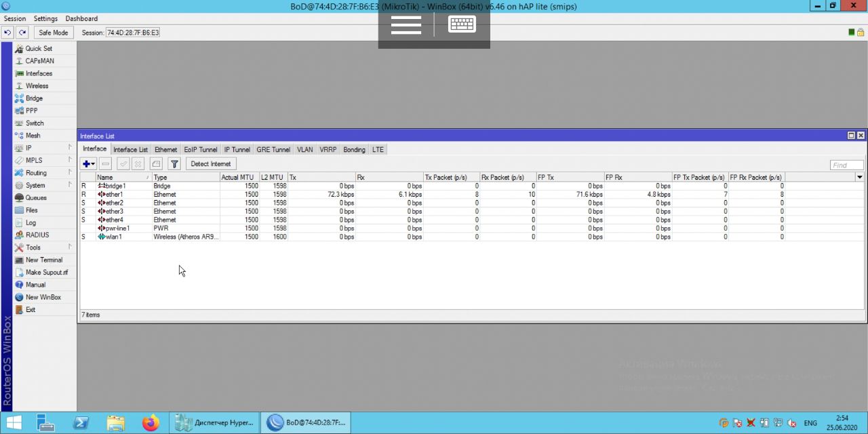Switch to the IP Tunnel tab

coord(237,150)
